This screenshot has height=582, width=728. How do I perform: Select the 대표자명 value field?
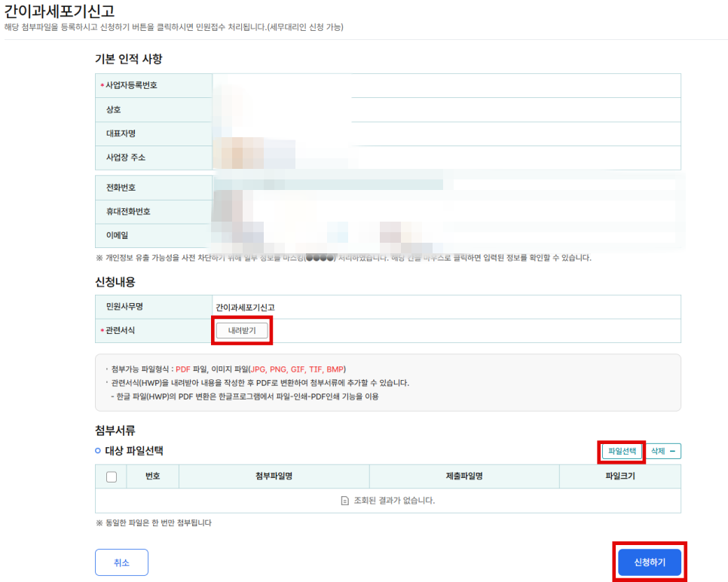pos(446,133)
